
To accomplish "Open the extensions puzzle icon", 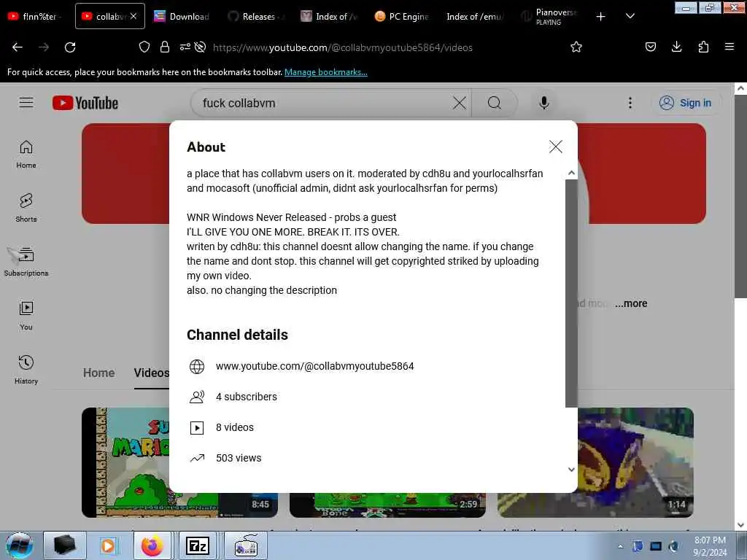I will [703, 47].
